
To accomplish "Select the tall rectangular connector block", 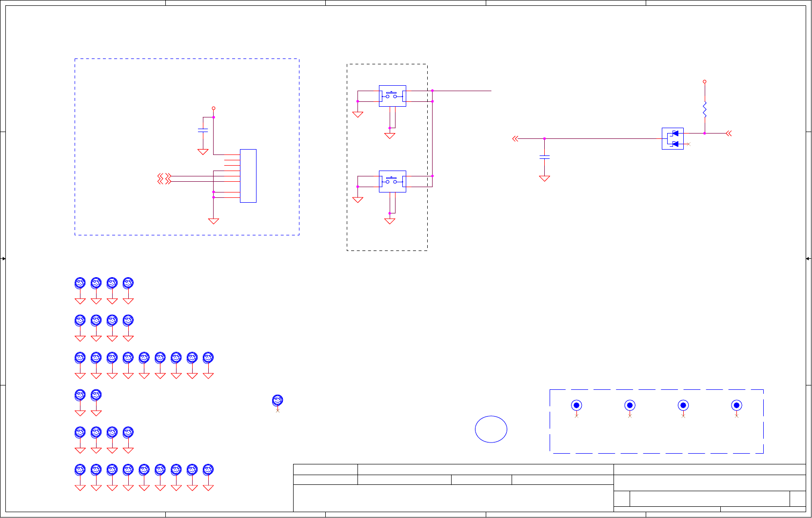I will [x=248, y=176].
